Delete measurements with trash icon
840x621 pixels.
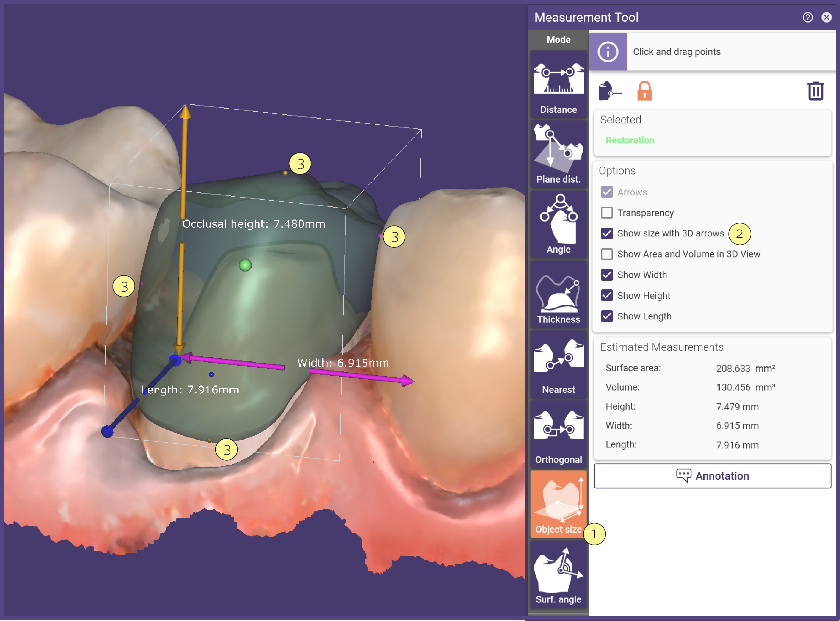(815, 91)
